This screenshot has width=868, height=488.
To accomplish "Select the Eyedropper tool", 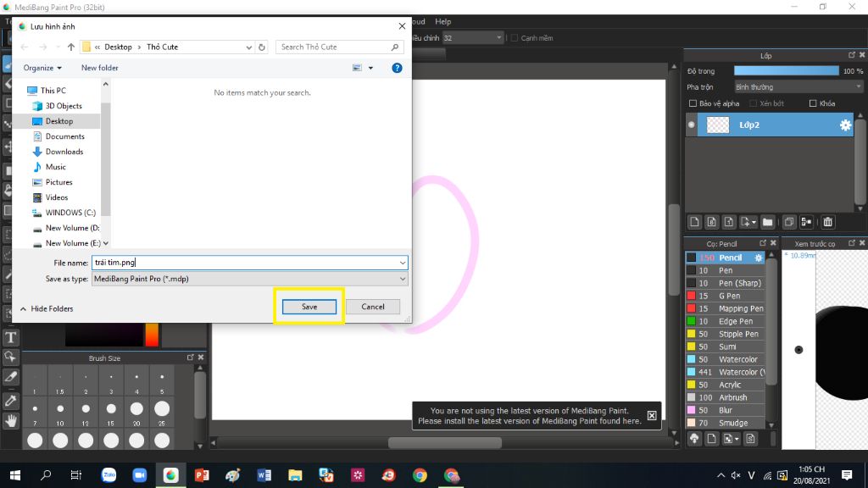I will 10,401.
